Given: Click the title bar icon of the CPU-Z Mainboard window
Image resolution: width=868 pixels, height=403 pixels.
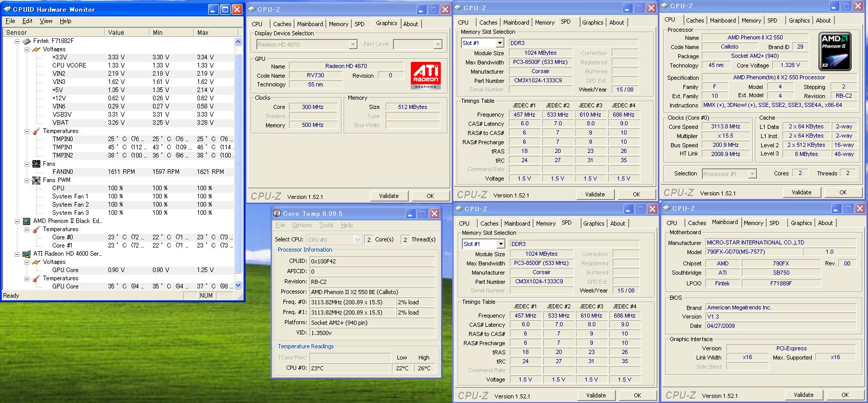Looking at the screenshot, I should coord(666,208).
